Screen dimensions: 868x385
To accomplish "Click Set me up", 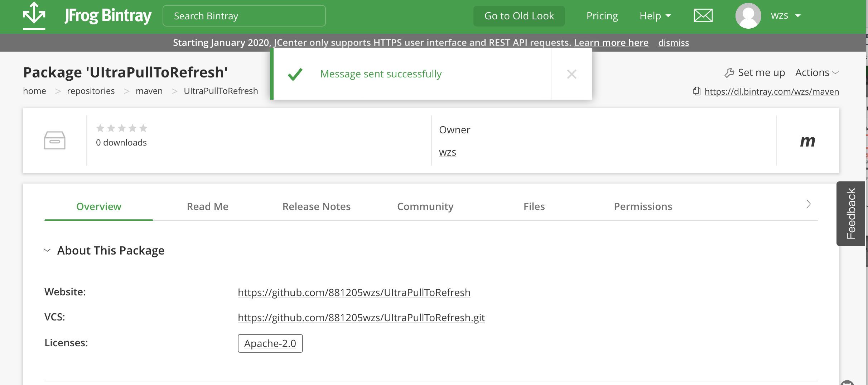I will (755, 72).
